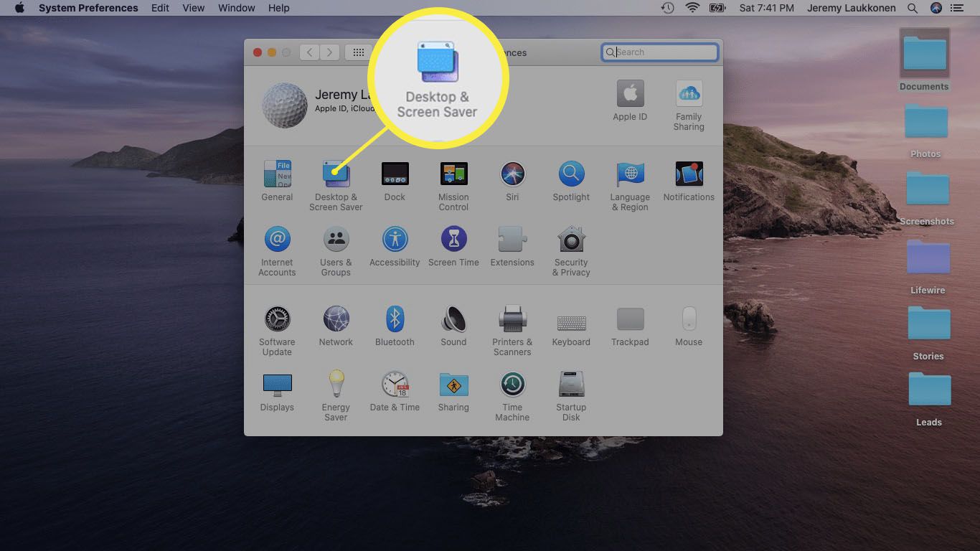Open Spotlight search in menu bar
The image size is (980, 551).
tap(913, 8)
